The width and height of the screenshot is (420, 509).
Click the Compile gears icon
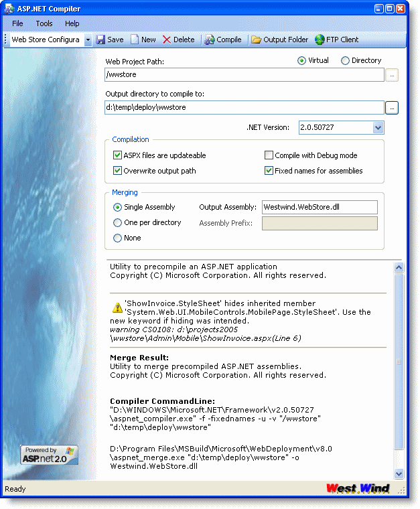pos(210,40)
